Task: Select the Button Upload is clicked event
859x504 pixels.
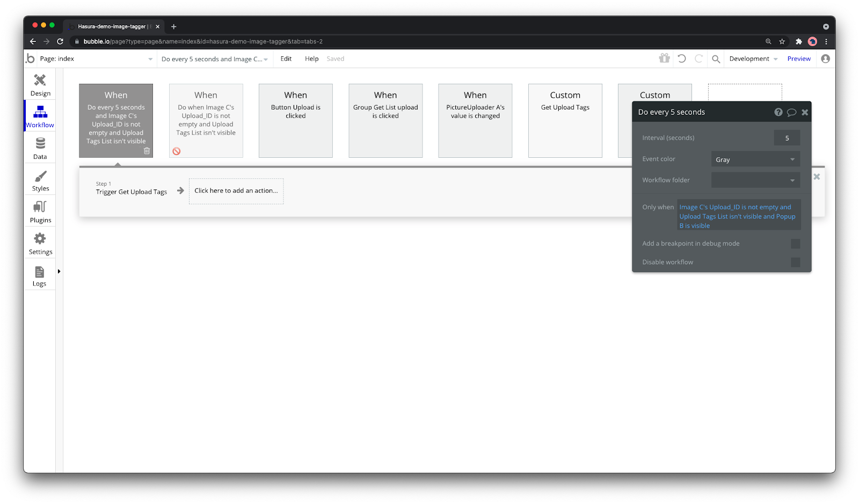Action: pos(296,121)
